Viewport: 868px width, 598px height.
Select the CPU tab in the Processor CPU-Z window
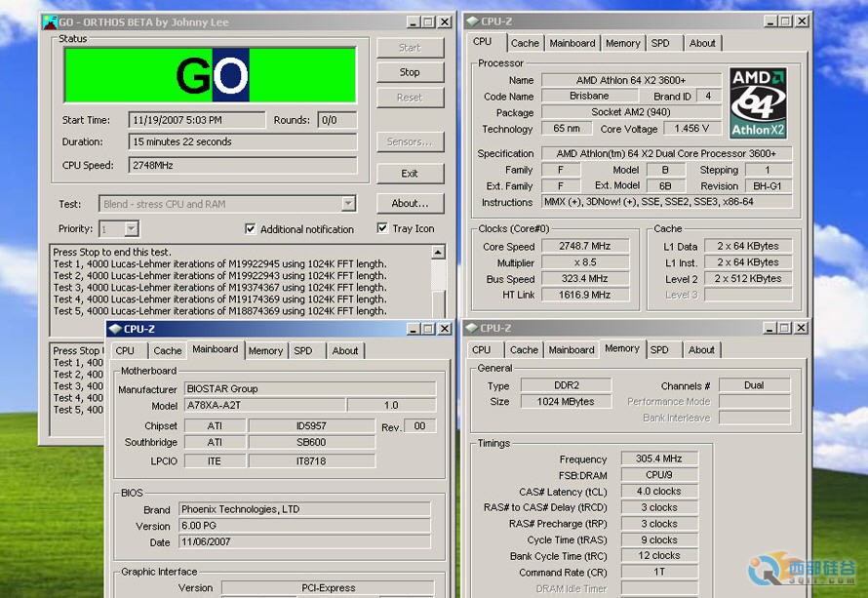(482, 42)
